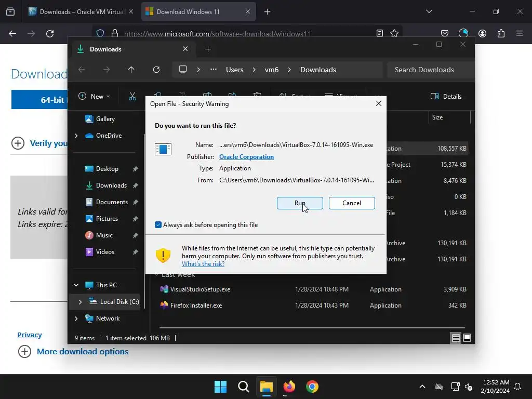Image resolution: width=532 pixels, height=399 pixels.
Task: Bookmark this page with the star icon
Action: pos(394,33)
